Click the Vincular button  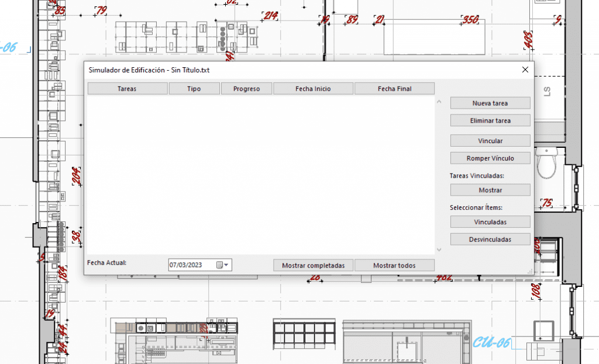[490, 141]
